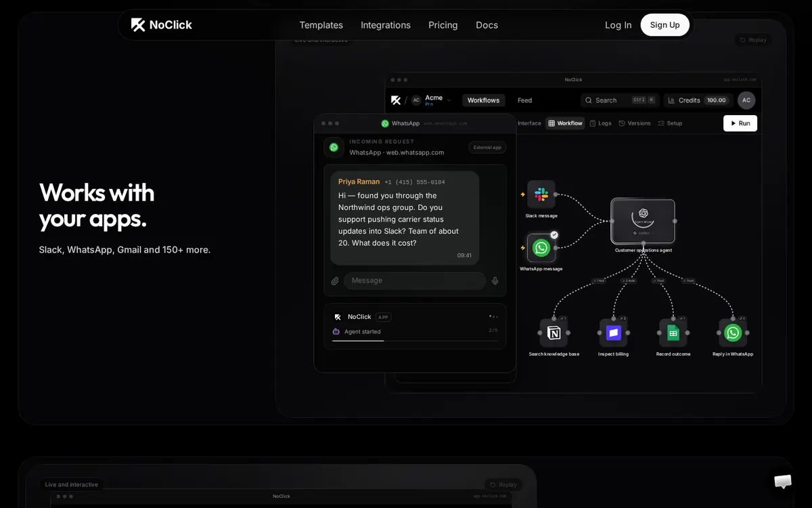This screenshot has height=508, width=812.
Task: Click the Agent started robot icon
Action: (x=336, y=331)
